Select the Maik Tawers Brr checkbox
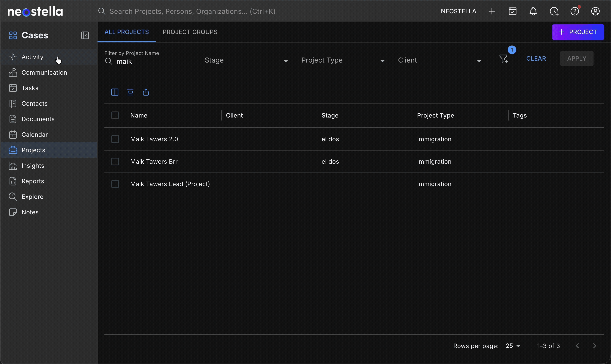The height and width of the screenshot is (364, 611). point(115,162)
